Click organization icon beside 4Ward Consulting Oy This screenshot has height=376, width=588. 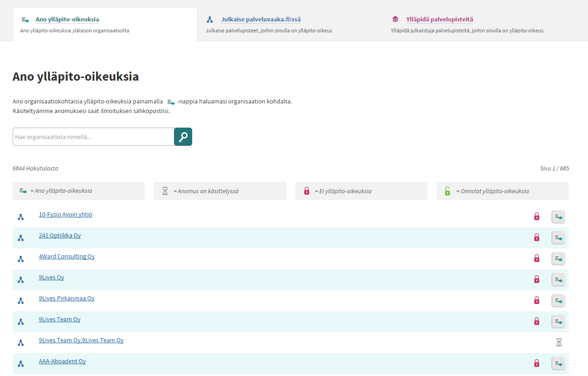tap(20, 259)
